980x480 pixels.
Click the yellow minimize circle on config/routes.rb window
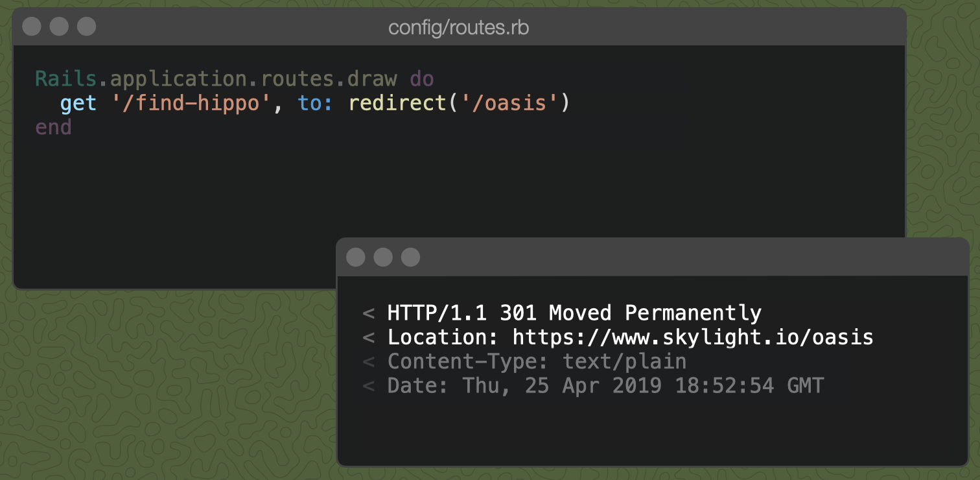tap(58, 27)
